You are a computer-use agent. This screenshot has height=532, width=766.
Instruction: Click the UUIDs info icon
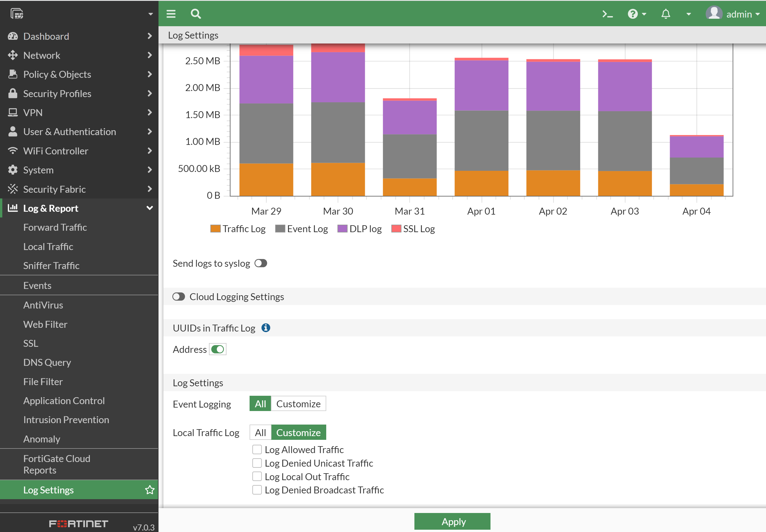click(x=266, y=328)
